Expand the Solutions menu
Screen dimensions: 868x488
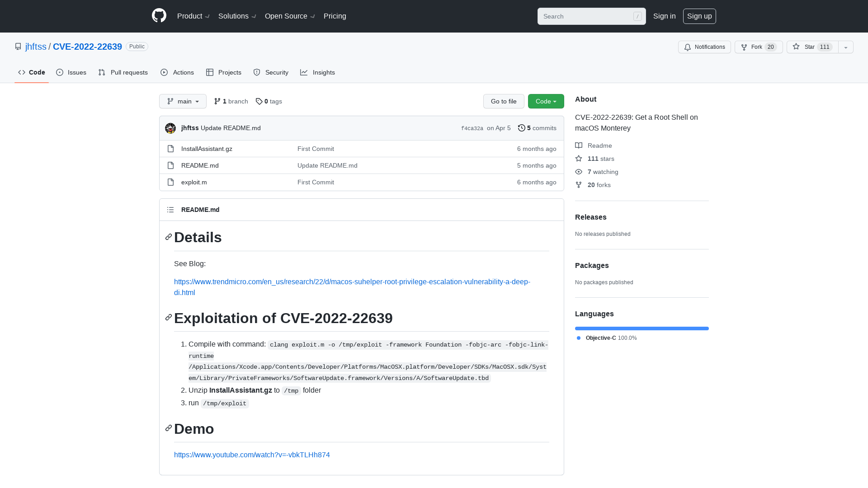(237, 16)
